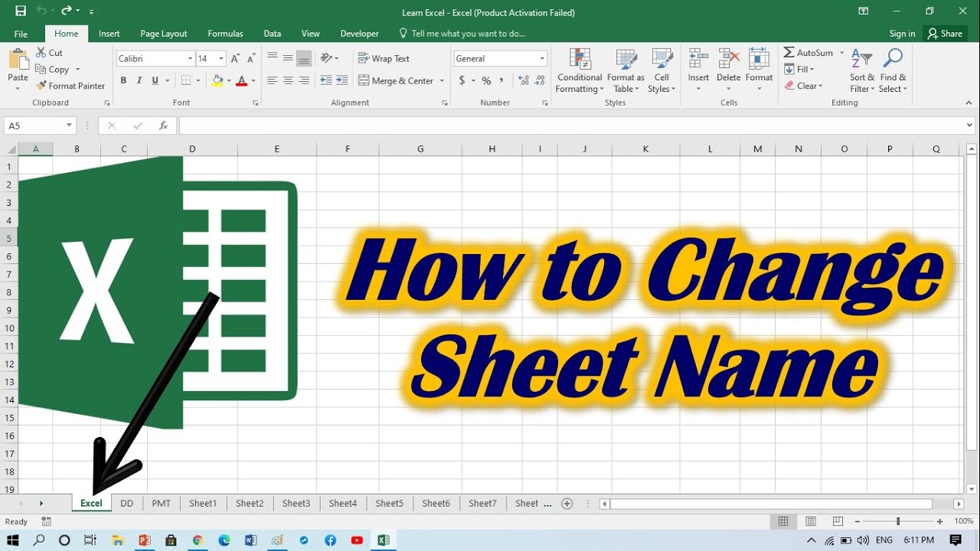The width and height of the screenshot is (980, 551).
Task: Click the AutoSum sigma icon
Action: click(789, 53)
